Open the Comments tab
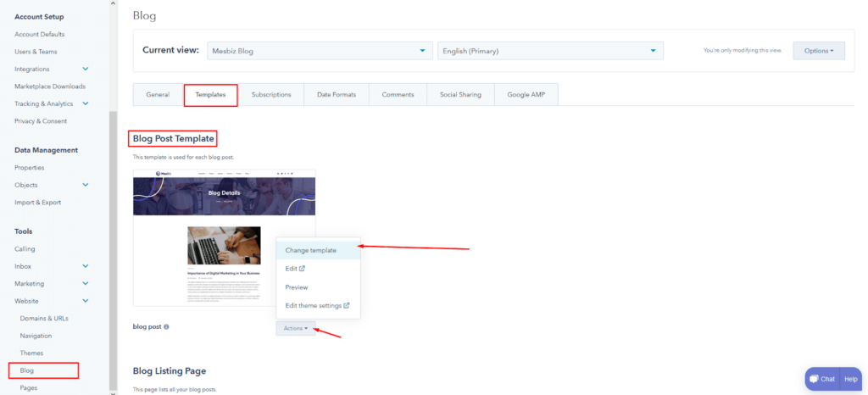The image size is (868, 395). (x=398, y=95)
